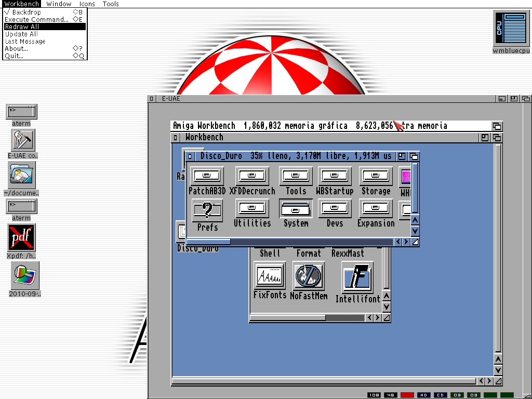This screenshot has width=532, height=399.
Task: Click Disco_Duro window right scroll arrow
Action: point(406,242)
